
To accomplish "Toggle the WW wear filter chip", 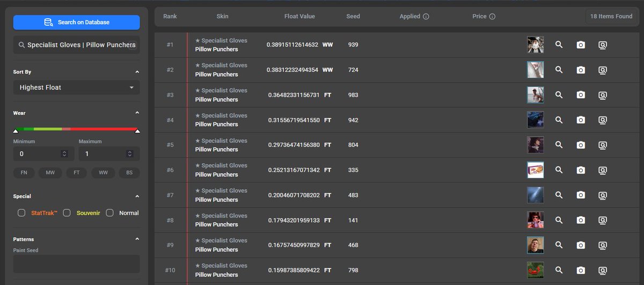I will (x=103, y=173).
